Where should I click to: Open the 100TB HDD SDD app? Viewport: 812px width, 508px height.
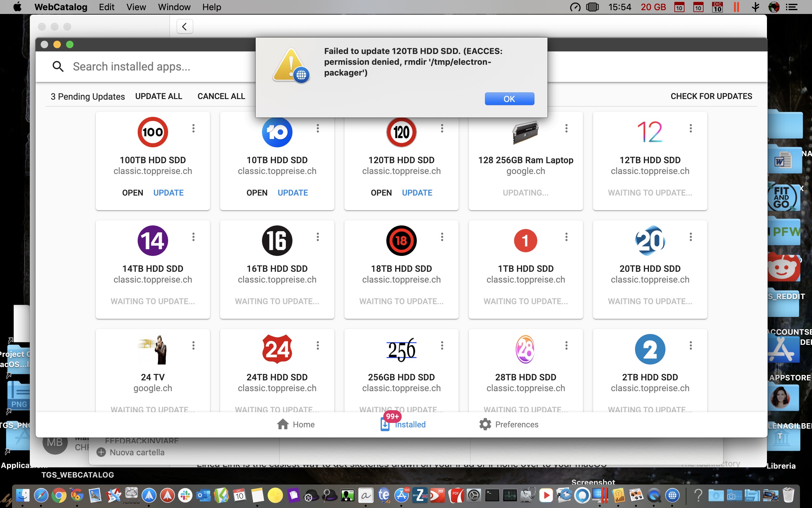tap(133, 192)
